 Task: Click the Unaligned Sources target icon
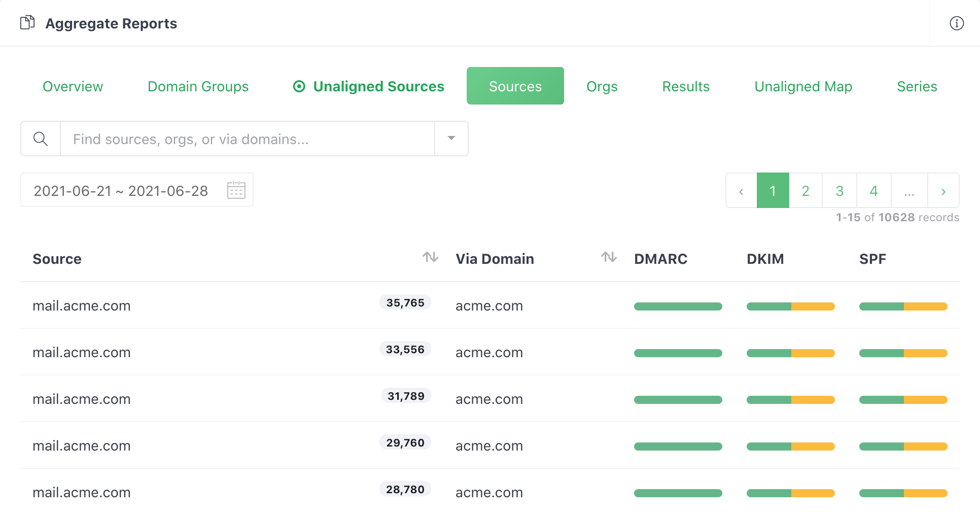pos(299,86)
